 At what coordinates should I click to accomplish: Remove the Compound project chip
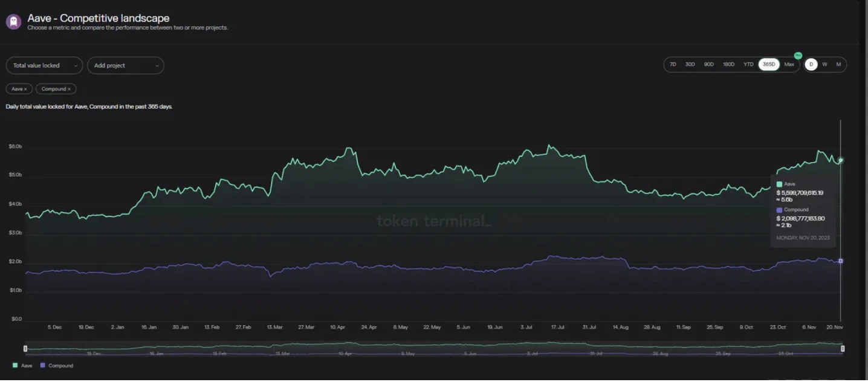[x=69, y=89]
